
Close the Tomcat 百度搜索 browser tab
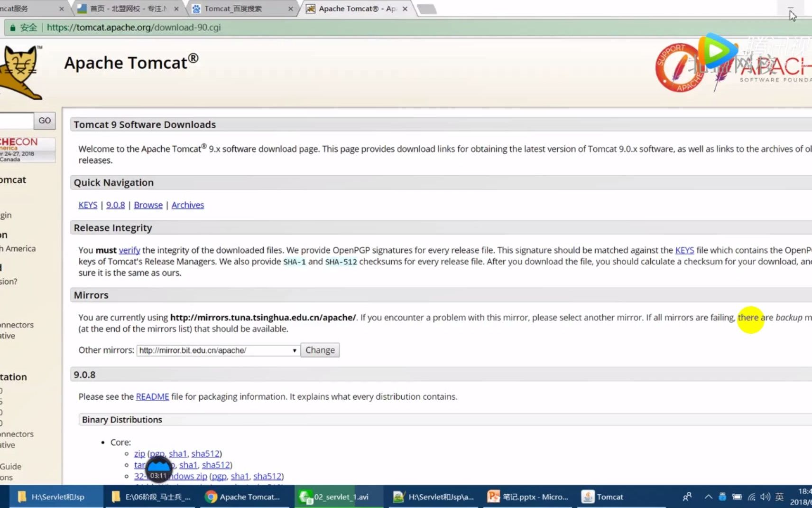coord(290,9)
